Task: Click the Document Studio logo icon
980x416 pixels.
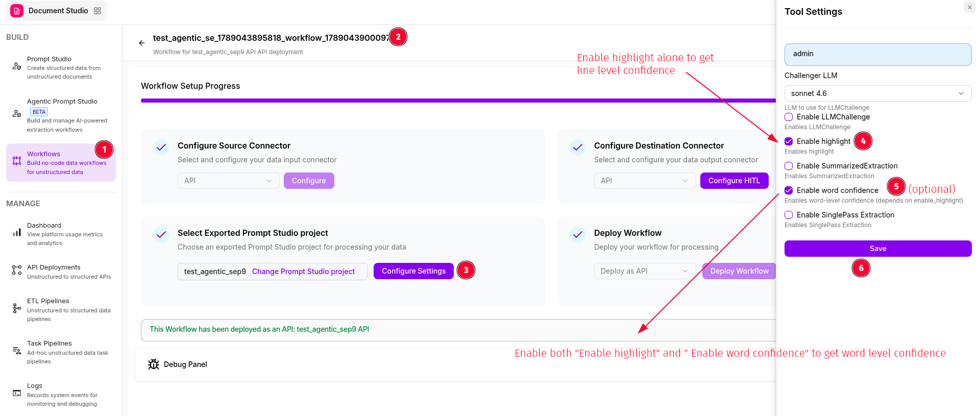Action: tap(17, 11)
